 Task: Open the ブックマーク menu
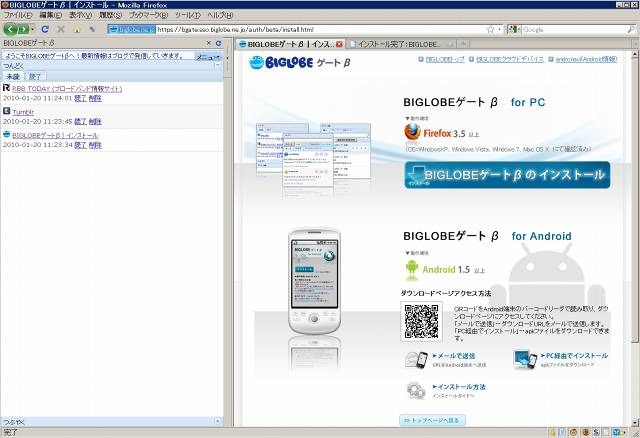click(148, 15)
